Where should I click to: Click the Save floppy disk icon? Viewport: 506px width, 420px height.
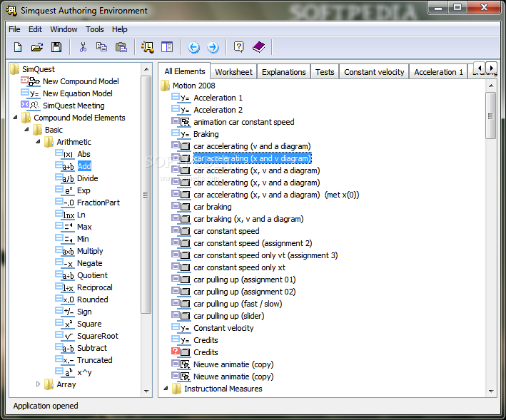(56, 47)
